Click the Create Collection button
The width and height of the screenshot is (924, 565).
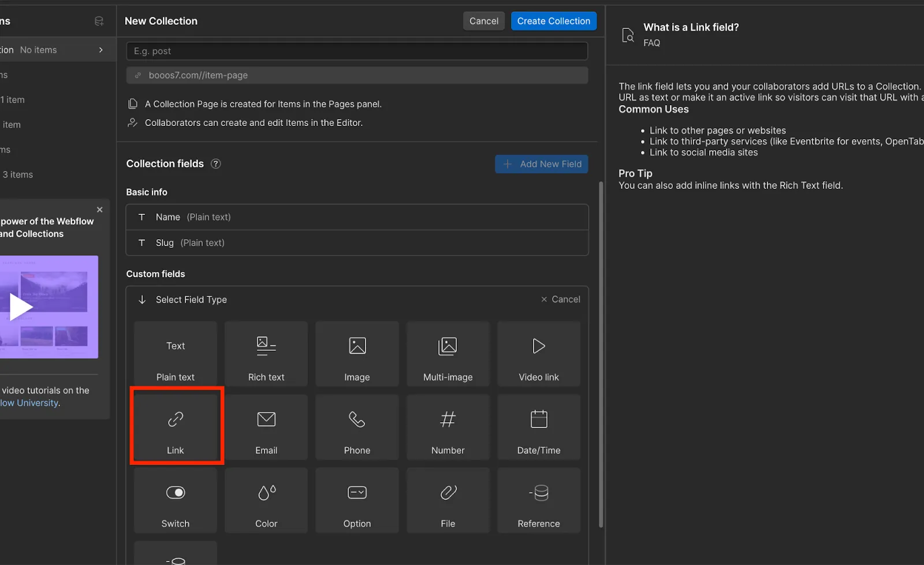tap(553, 21)
